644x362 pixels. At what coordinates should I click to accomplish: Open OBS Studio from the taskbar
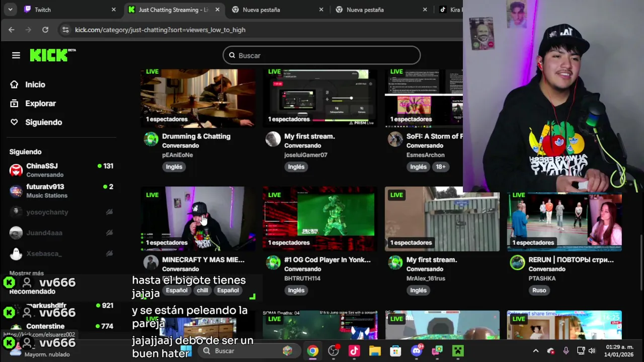tap(334, 351)
